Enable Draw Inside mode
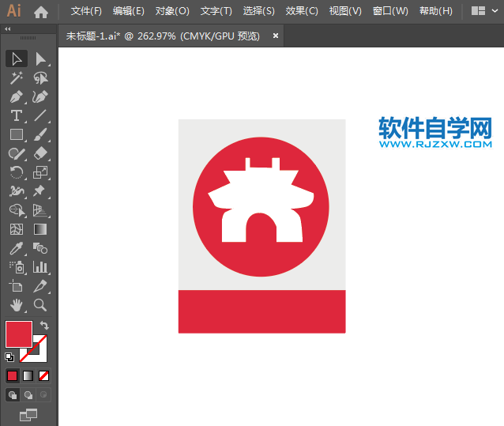Viewport: 504px width, 426px height. coord(43,395)
